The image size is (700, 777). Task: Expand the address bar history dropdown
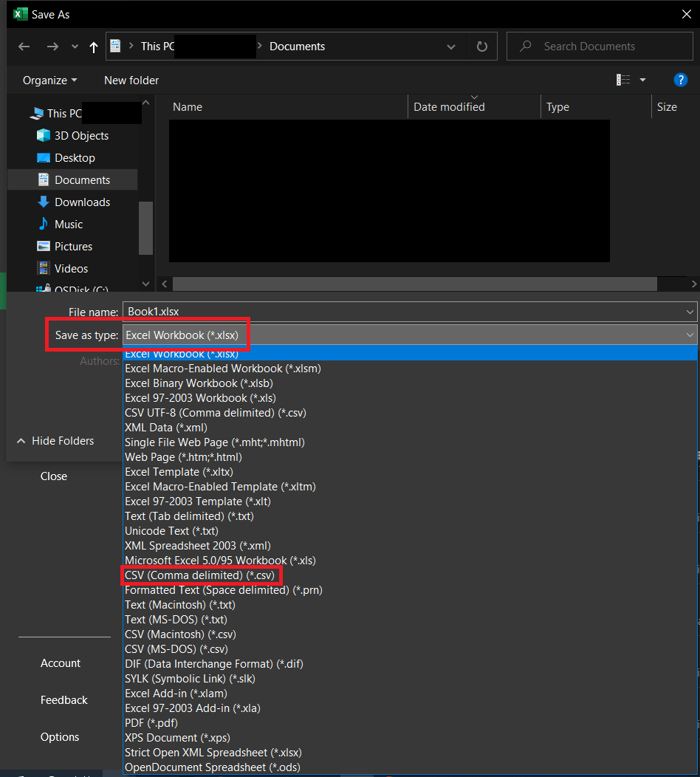click(x=451, y=47)
